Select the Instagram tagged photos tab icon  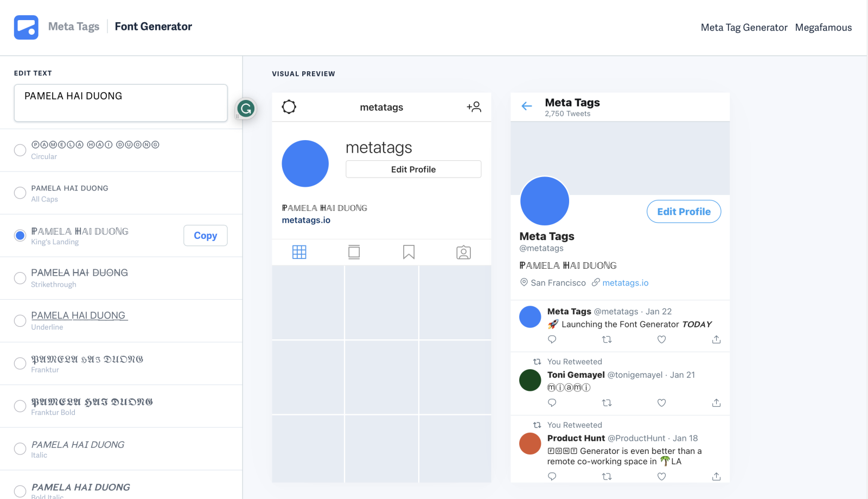464,252
